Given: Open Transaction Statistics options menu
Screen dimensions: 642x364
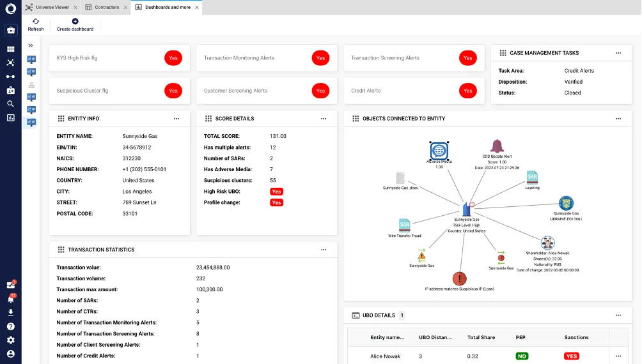Looking at the screenshot, I should (x=324, y=250).
